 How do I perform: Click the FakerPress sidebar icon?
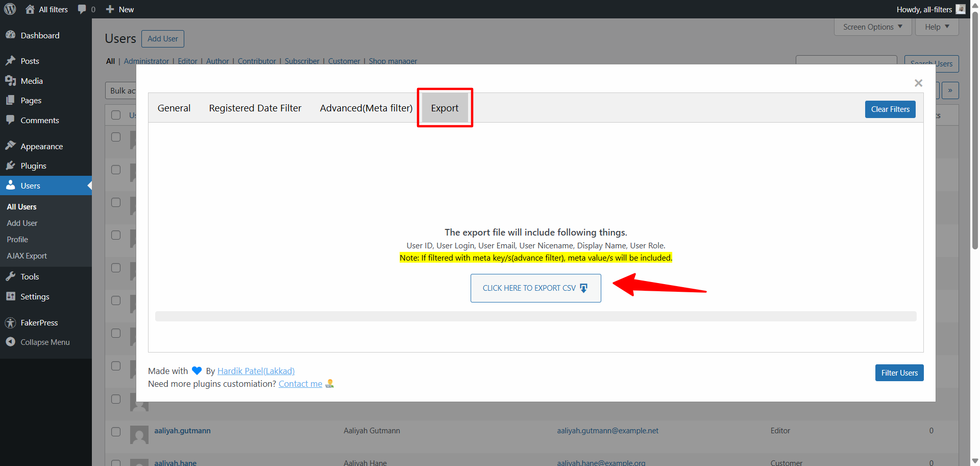click(11, 323)
